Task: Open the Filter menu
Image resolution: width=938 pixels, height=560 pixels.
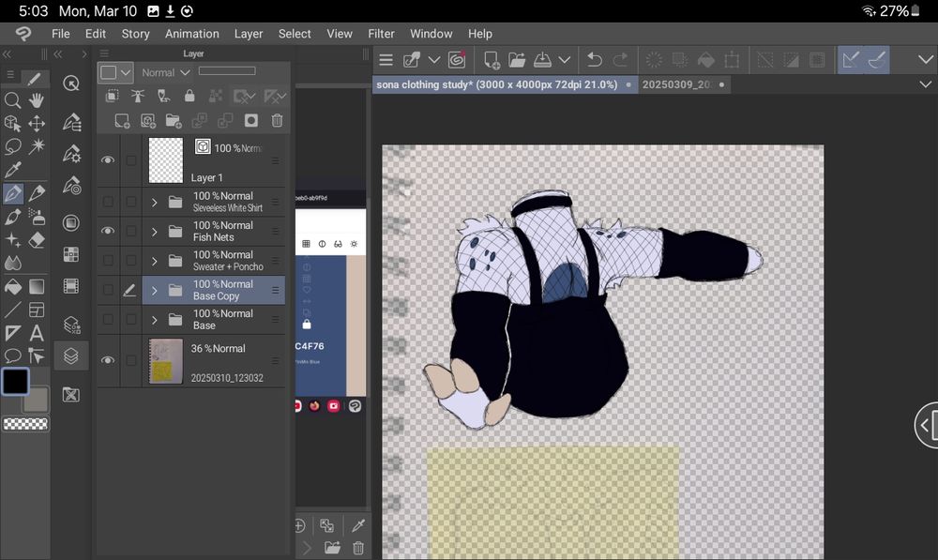Action: click(x=381, y=34)
